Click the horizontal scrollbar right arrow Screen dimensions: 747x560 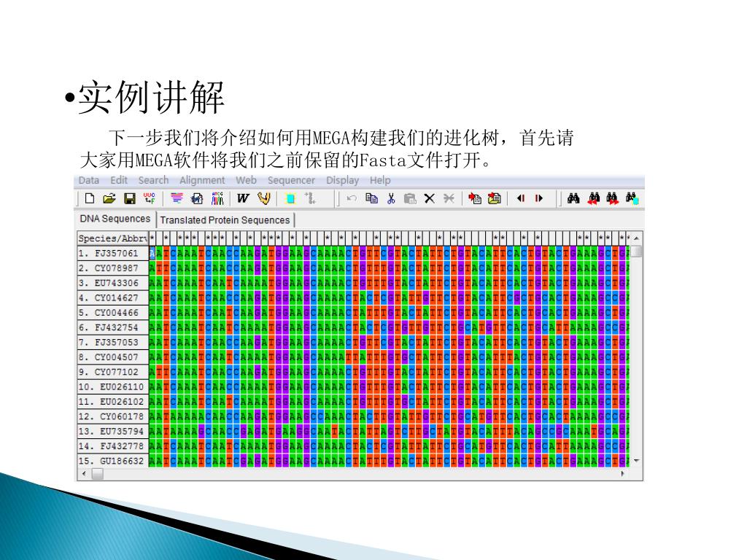pos(623,474)
